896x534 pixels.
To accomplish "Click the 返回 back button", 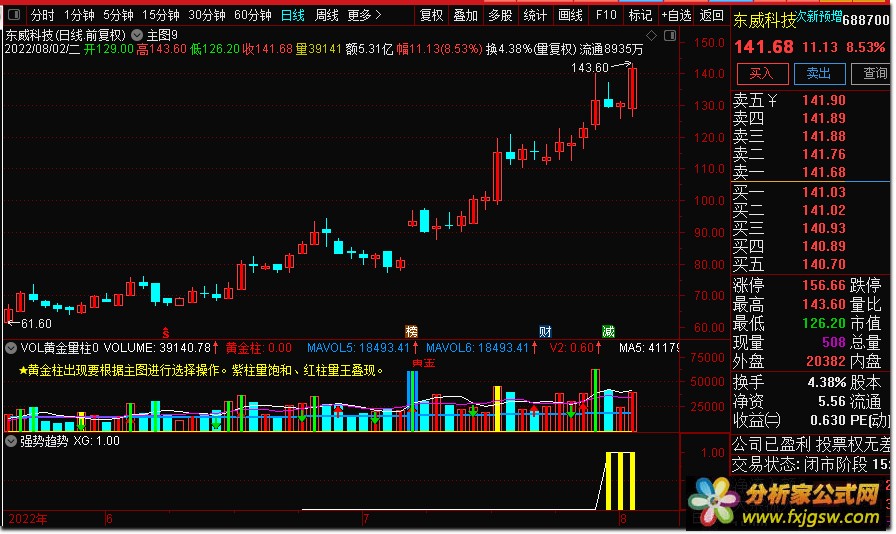I will [x=711, y=15].
